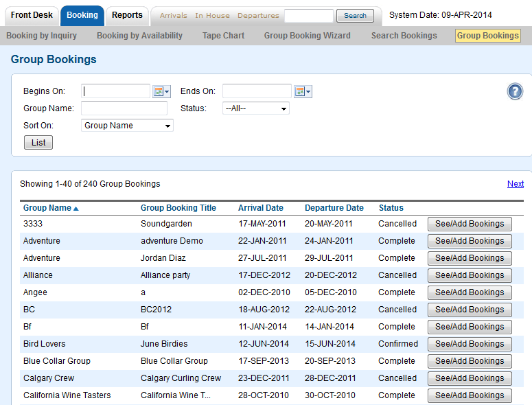Viewport: 532px width, 405px height.
Task: Sort by Arrival Date column header
Action: pyautogui.click(x=261, y=208)
